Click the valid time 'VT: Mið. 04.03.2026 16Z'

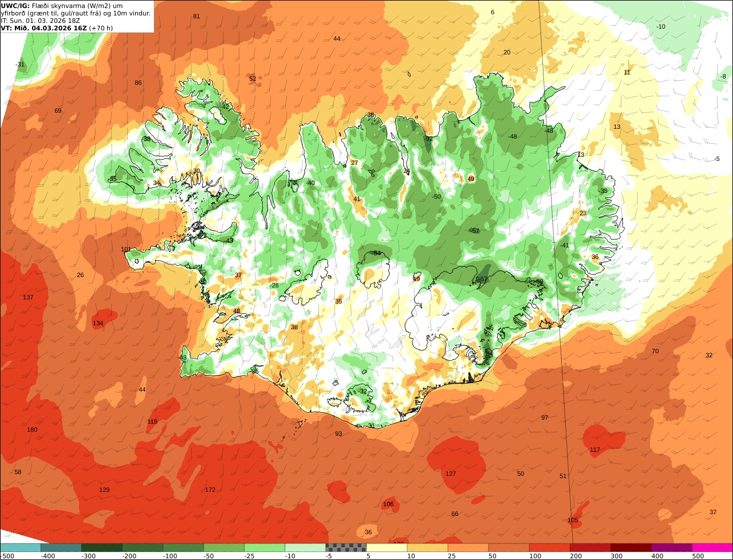[44, 27]
